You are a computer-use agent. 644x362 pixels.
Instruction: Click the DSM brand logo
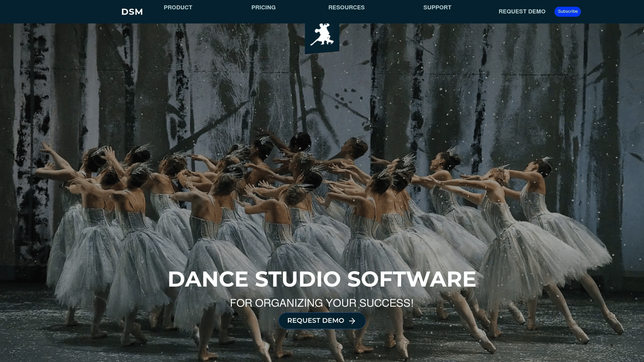point(132,12)
